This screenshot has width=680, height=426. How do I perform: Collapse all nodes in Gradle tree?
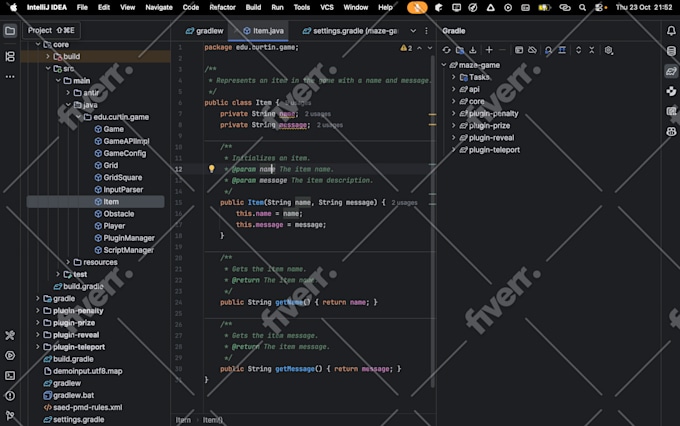tap(592, 50)
